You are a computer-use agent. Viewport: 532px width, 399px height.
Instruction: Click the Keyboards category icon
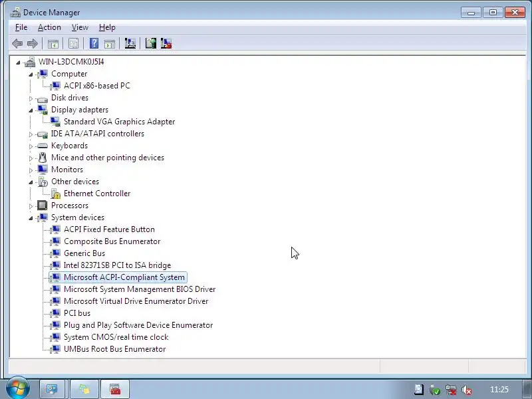(43, 146)
